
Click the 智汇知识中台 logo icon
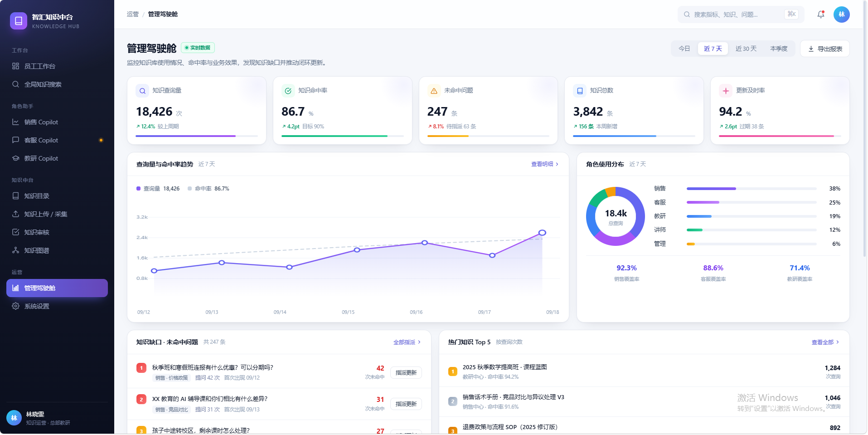[x=19, y=21]
